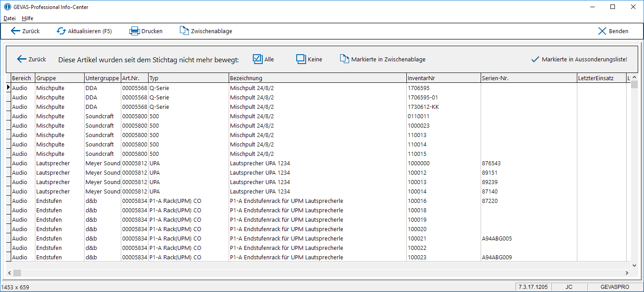Click serial number 876543

(x=491, y=163)
